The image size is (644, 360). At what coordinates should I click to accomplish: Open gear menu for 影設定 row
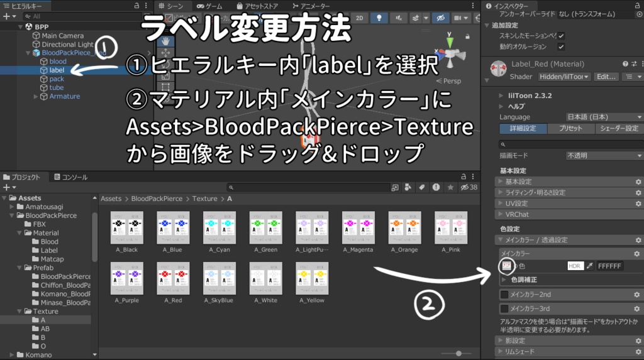coord(638,341)
